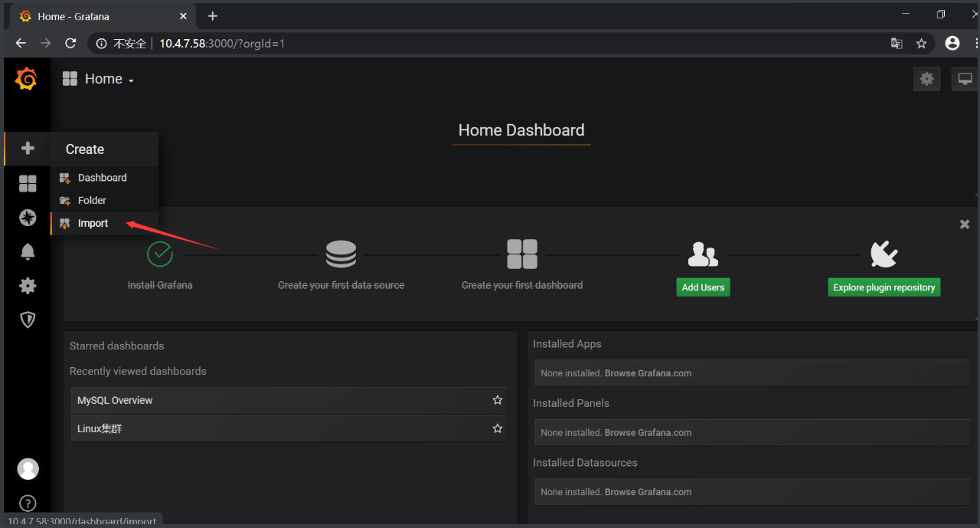Click the browser address bar URL

[x=222, y=44]
